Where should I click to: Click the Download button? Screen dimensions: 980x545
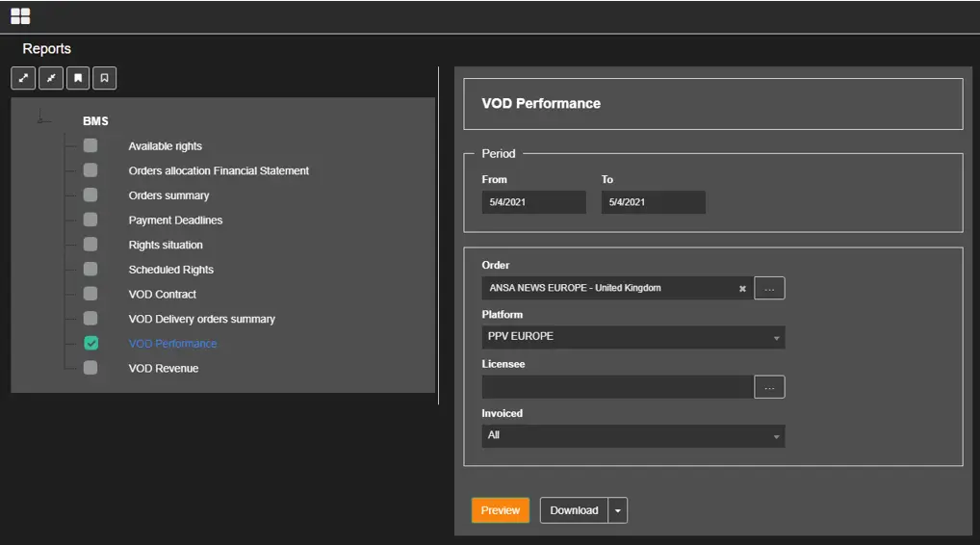click(x=574, y=510)
